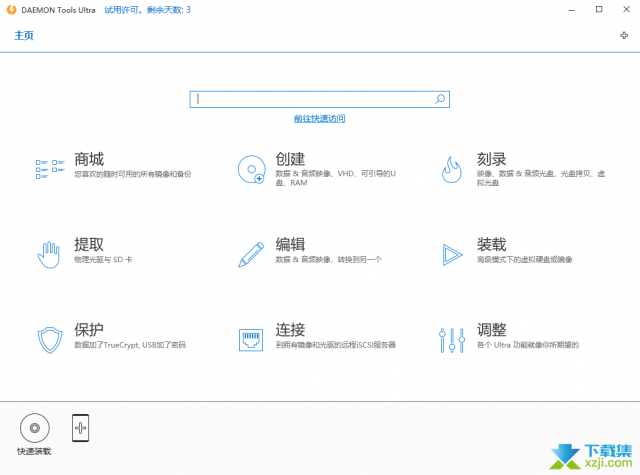
Task: Click the 高级模式 description under 装载
Action: (x=524, y=260)
